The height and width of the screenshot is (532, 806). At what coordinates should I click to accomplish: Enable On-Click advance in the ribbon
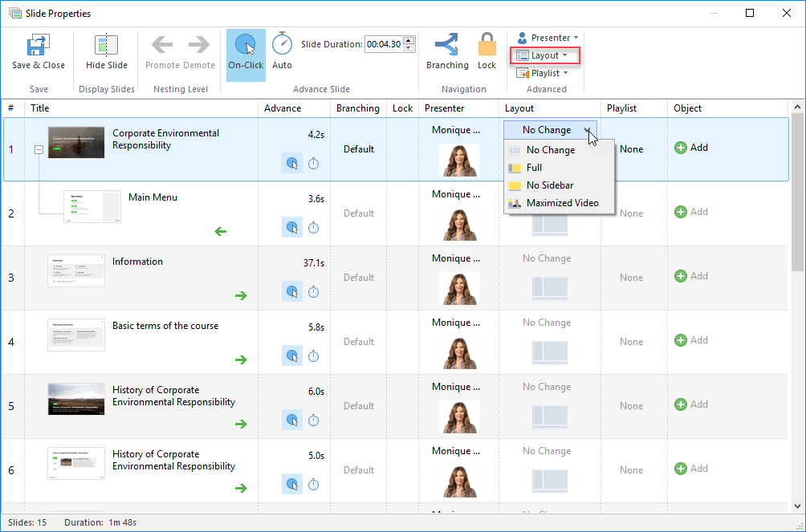click(246, 46)
